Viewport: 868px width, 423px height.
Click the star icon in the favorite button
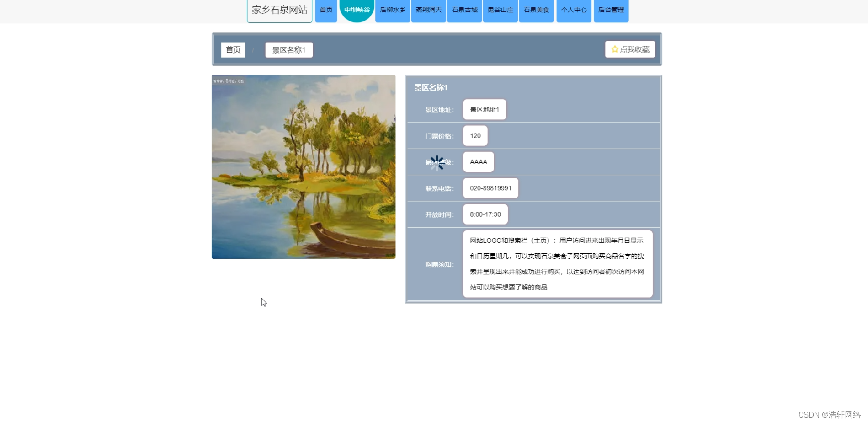click(615, 49)
